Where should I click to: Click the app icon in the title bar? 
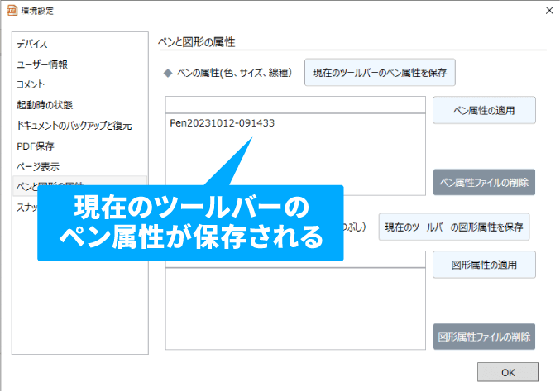point(11,10)
